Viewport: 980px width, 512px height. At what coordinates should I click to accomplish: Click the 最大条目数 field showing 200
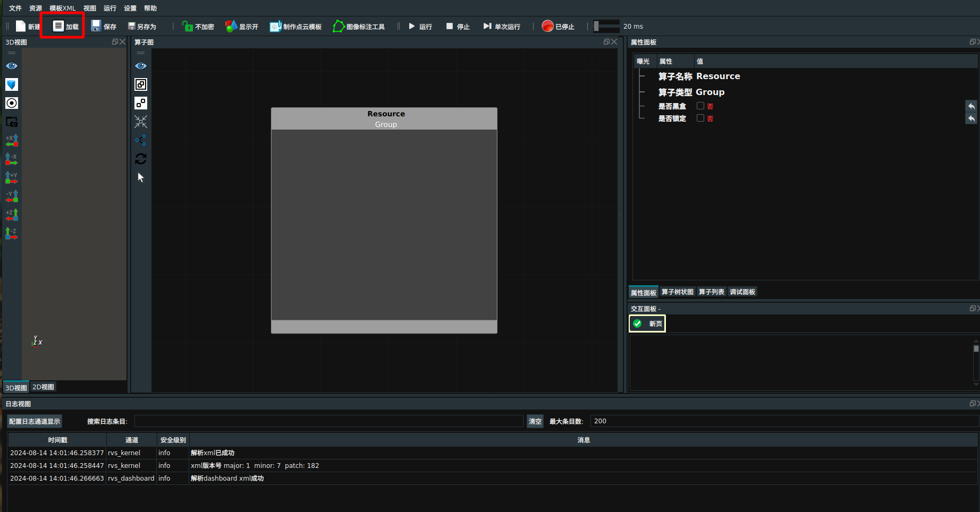pos(784,421)
